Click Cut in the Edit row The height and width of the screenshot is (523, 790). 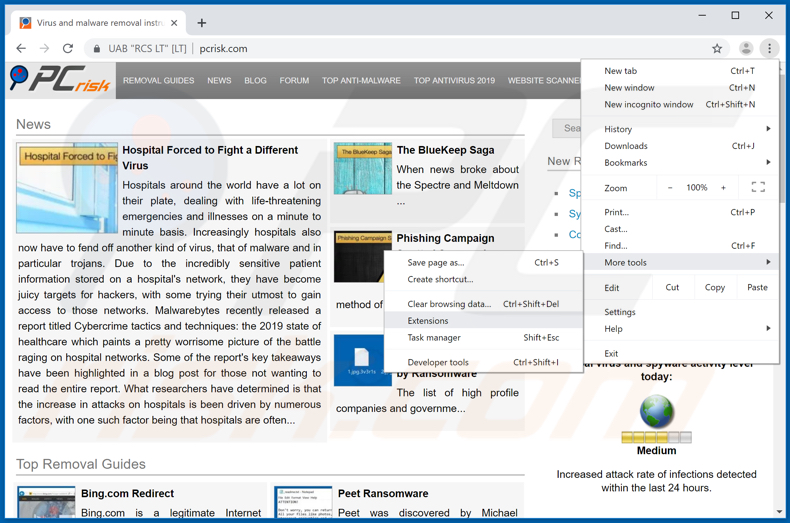(672, 287)
